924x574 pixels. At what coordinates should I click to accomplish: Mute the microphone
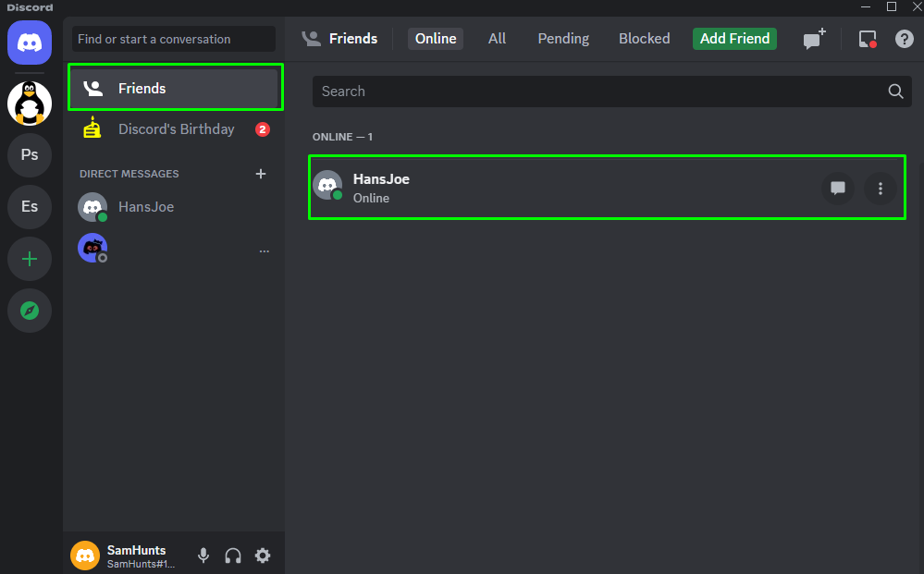pyautogui.click(x=203, y=556)
